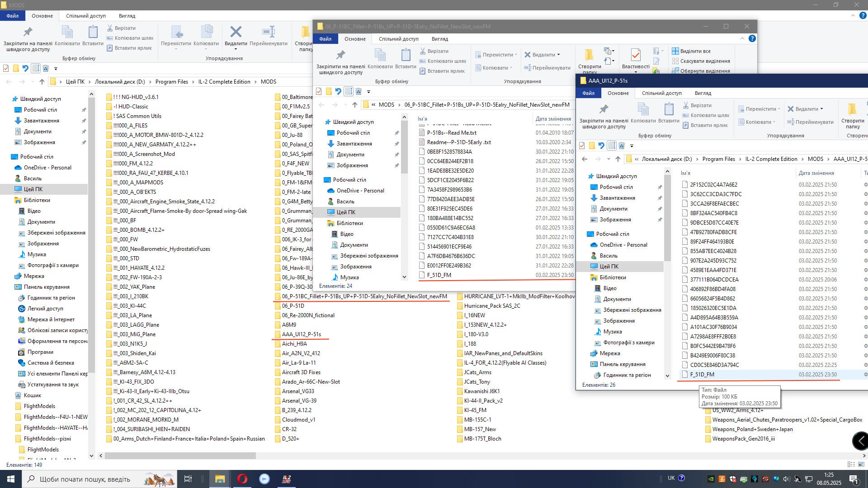Screen dimensions: 868x488
Task: Click Properties icon in the middle Explorer window
Action: (635, 56)
